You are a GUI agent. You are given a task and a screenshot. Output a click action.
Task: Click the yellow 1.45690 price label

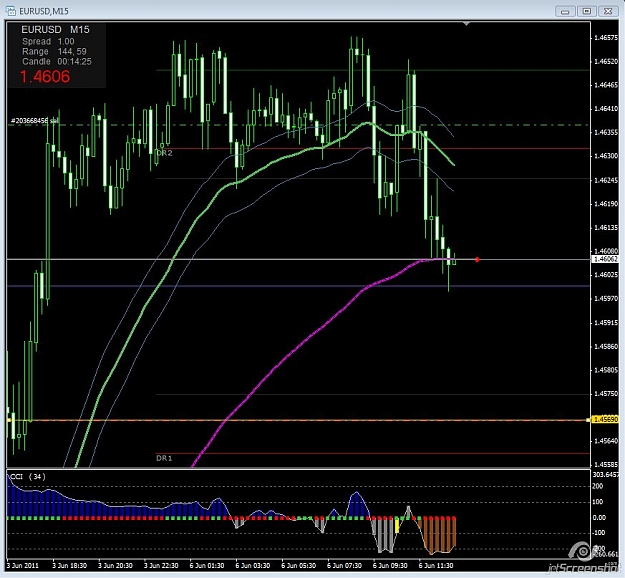point(605,419)
